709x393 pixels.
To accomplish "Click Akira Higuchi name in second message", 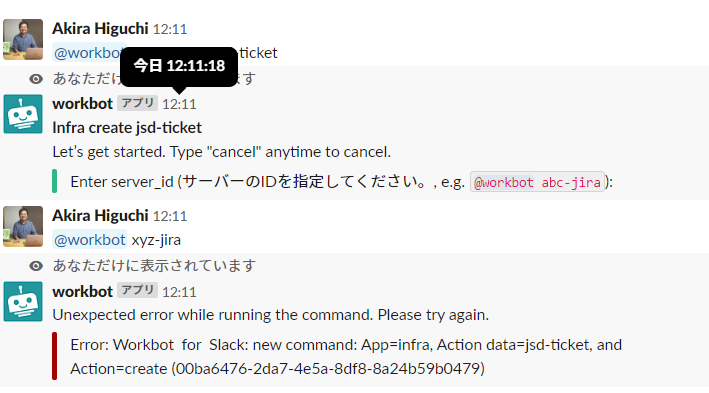I will (x=100, y=216).
